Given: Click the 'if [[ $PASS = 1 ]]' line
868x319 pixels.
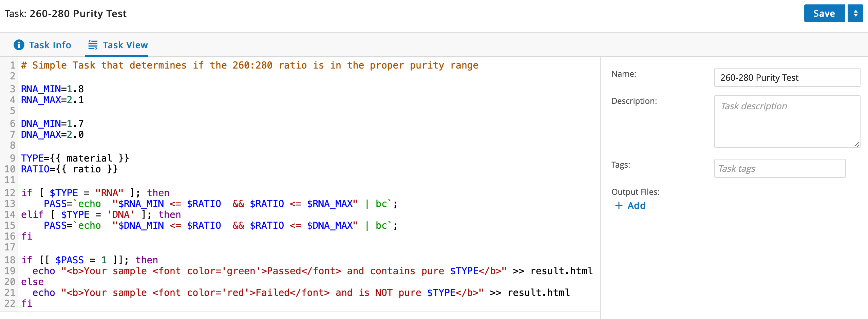Looking at the screenshot, I should pyautogui.click(x=90, y=260).
